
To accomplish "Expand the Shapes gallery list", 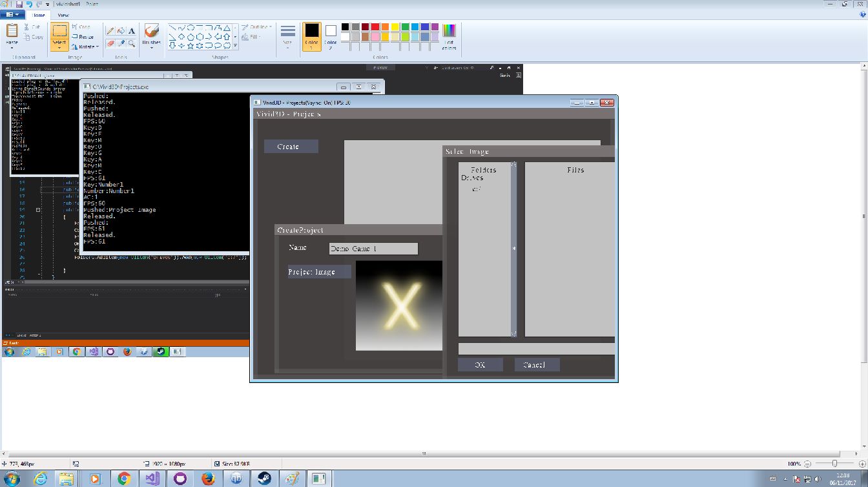I will pos(235,46).
